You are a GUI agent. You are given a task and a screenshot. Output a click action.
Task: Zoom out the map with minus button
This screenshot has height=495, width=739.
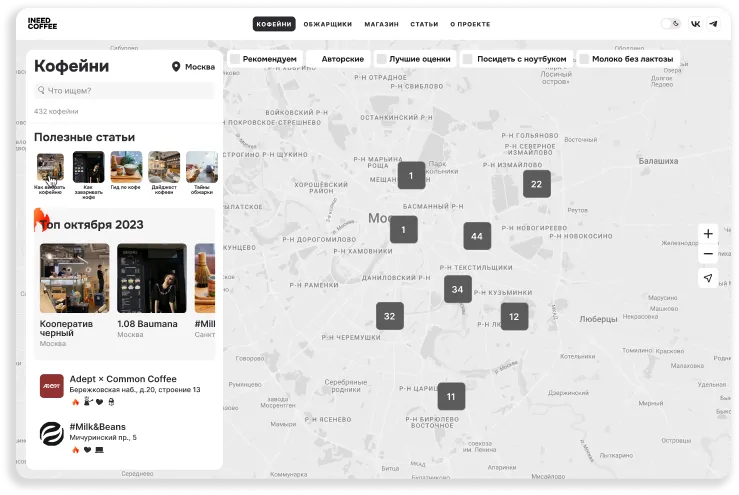[708, 254]
